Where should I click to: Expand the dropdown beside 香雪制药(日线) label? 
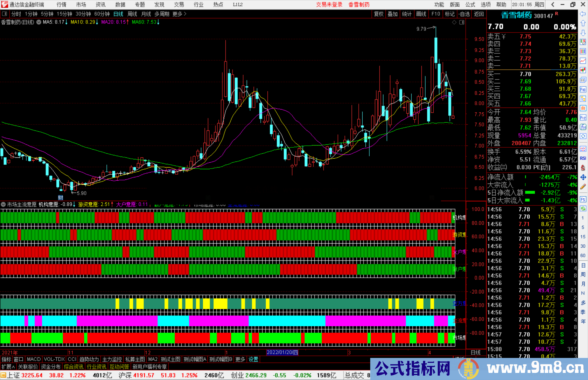pos(39,22)
